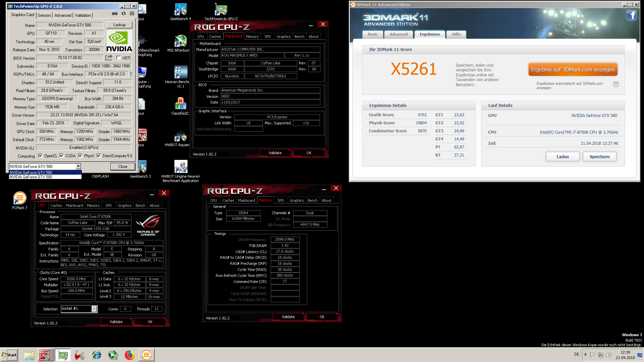Open the Hilfe tab in 3DMark 11

click(x=456, y=34)
